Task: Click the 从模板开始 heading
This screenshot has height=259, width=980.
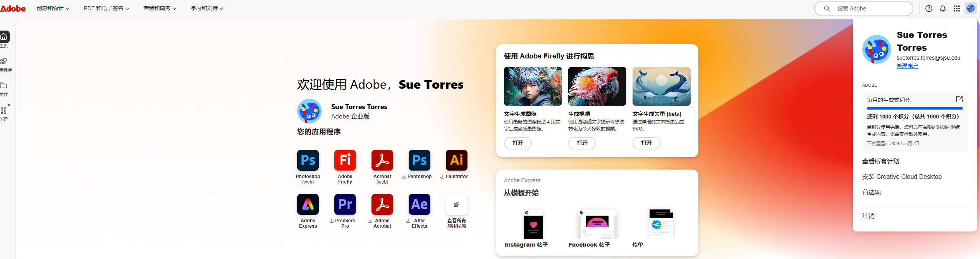Action: [x=521, y=193]
